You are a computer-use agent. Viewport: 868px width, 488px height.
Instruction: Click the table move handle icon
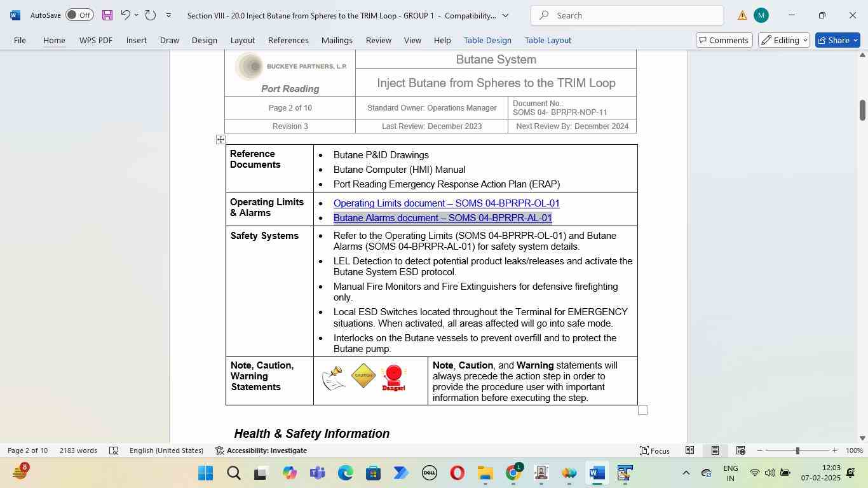pos(220,139)
